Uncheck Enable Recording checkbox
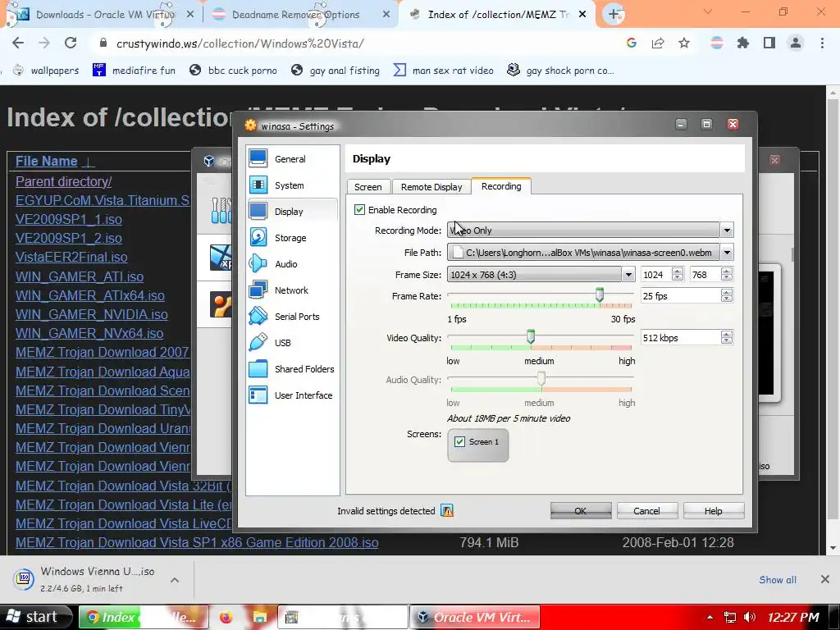This screenshot has height=630, width=840. (359, 209)
